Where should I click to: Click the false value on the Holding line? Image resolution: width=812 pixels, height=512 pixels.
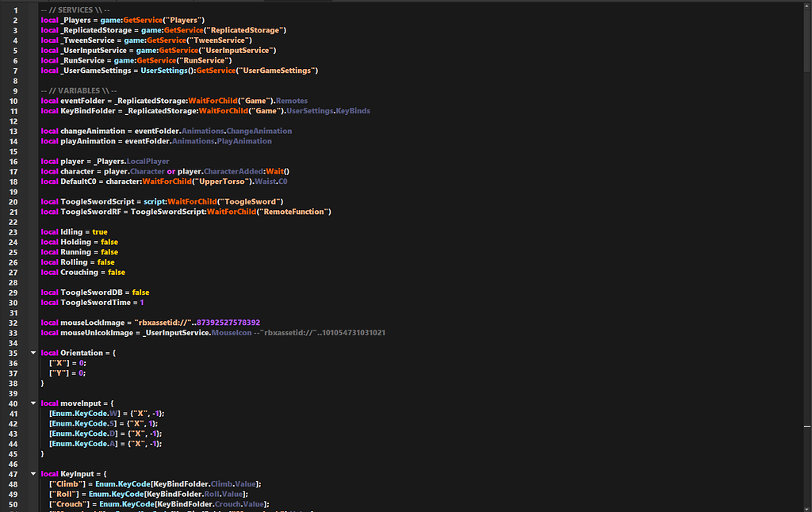(x=109, y=242)
